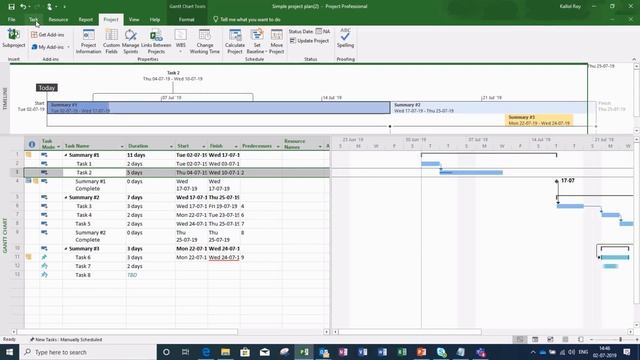Click Task 8 duration TBD cell

(x=151, y=275)
